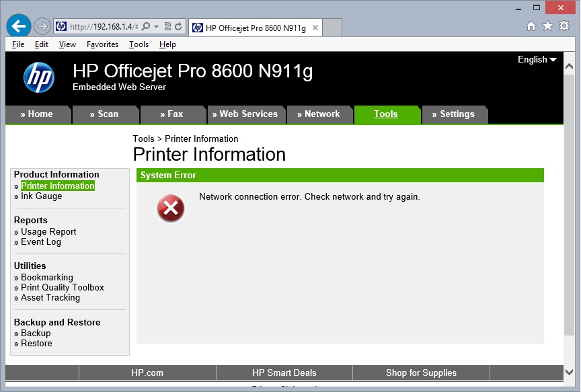This screenshot has width=581, height=392.
Task: Select the HP Officejet Pro 8600 N911g tab
Action: click(x=256, y=28)
